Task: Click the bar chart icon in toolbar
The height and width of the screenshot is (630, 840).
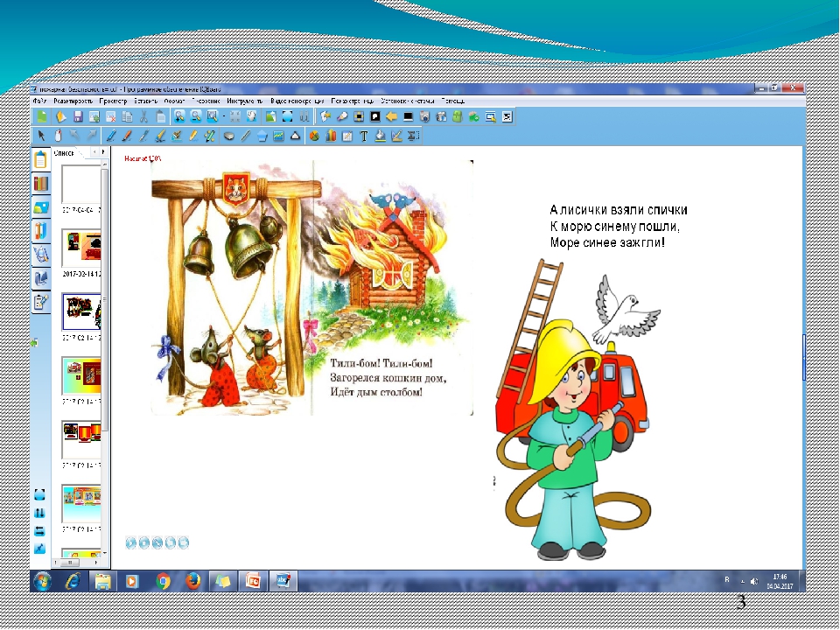Action: click(x=331, y=136)
